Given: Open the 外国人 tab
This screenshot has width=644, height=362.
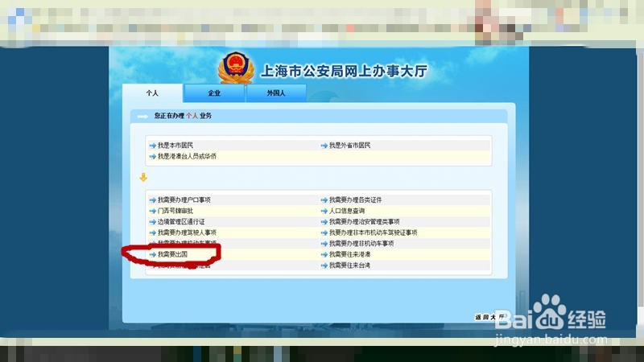Looking at the screenshot, I should (x=276, y=93).
